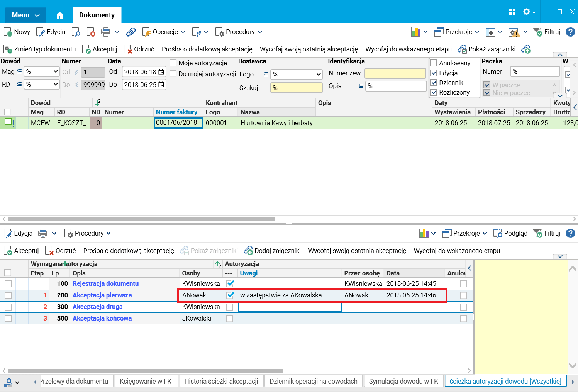
Task: Open the Dziennik operacji na dowodach tab
Action: [314, 381]
